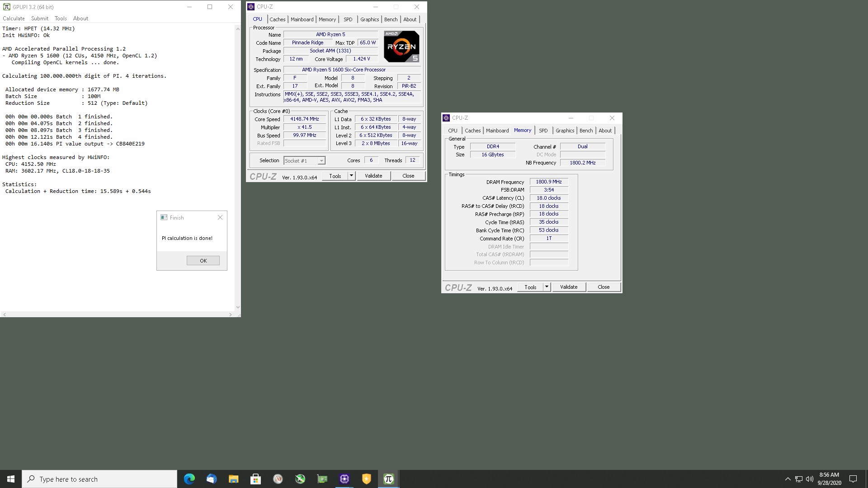868x488 pixels.
Task: Open the round red-white taskbar app
Action: click(278, 479)
